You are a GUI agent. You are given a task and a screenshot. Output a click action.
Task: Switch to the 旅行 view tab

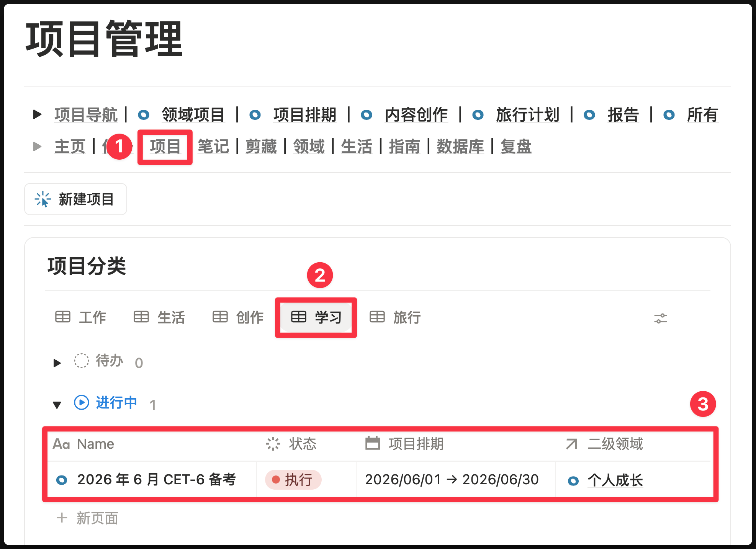click(395, 317)
